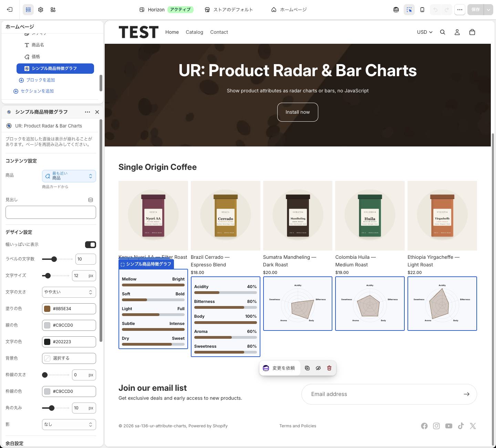Focus the 見出し text input field
496x448 pixels.
tap(51, 212)
